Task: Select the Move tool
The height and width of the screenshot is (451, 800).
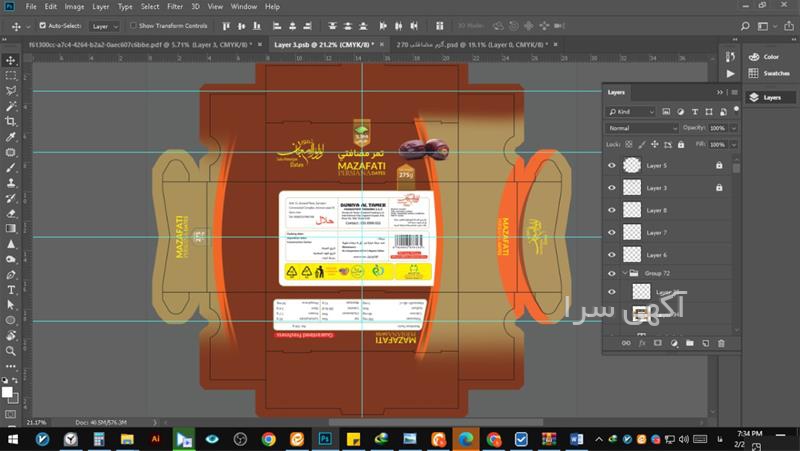Action: (10, 59)
